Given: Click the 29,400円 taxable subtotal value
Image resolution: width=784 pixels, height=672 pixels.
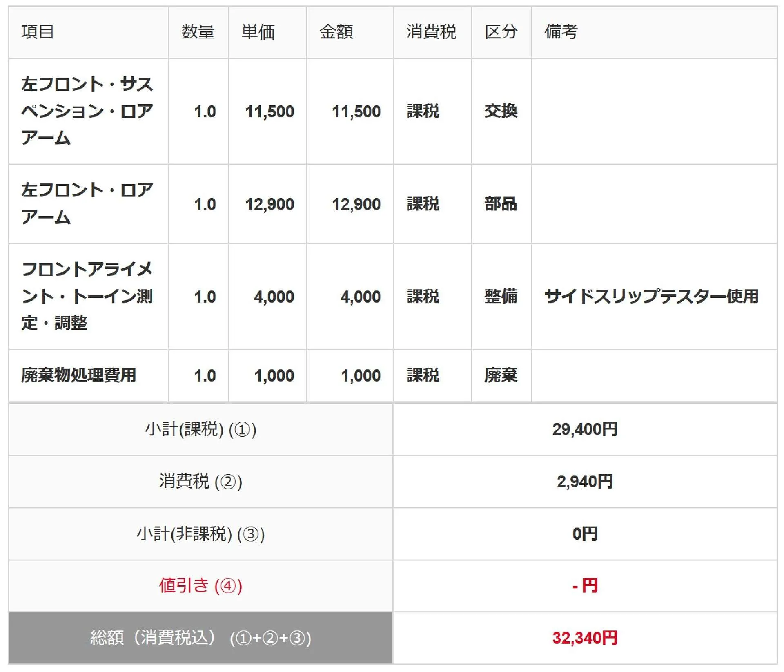Looking at the screenshot, I should [584, 429].
